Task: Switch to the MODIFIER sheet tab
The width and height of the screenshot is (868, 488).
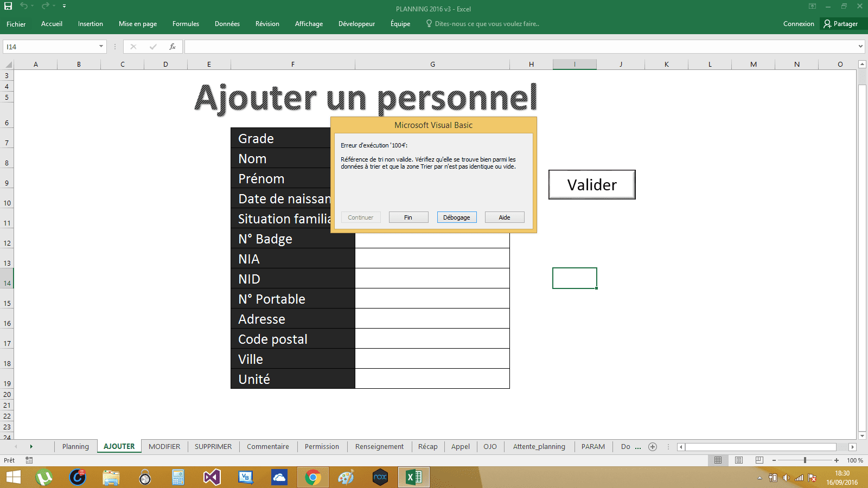Action: point(164,447)
